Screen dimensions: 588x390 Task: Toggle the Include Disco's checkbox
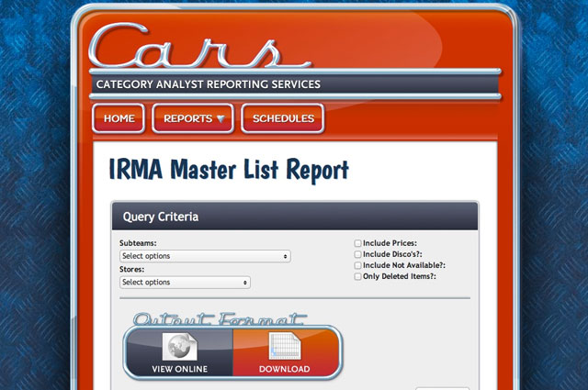tap(358, 254)
